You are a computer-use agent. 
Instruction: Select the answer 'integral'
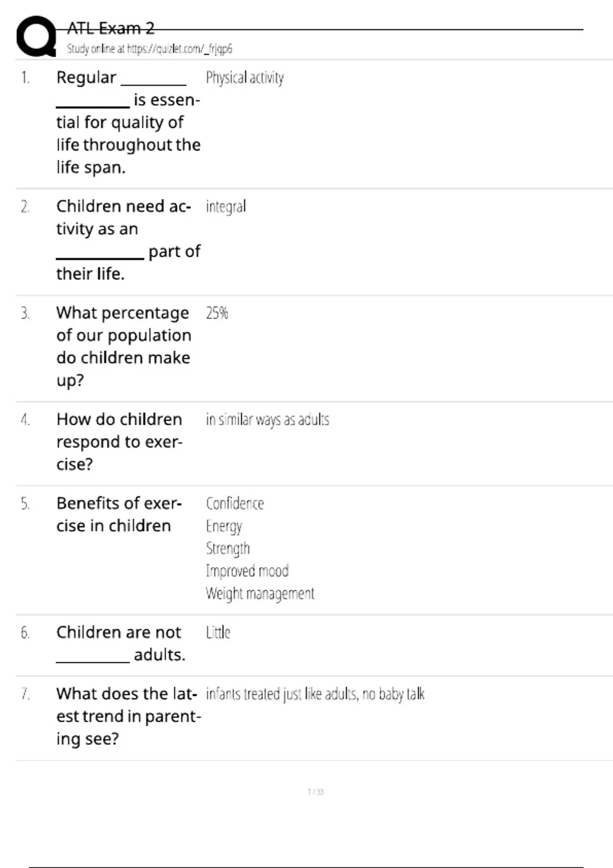[226, 207]
